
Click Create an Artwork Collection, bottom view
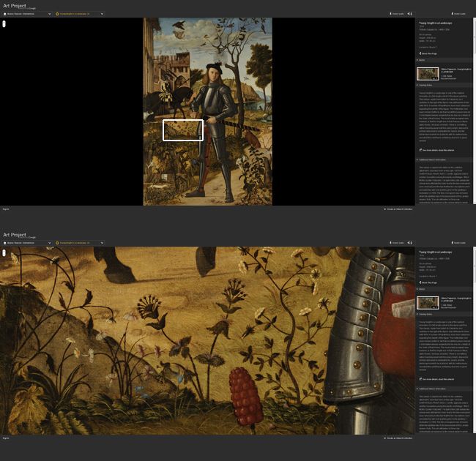click(398, 438)
